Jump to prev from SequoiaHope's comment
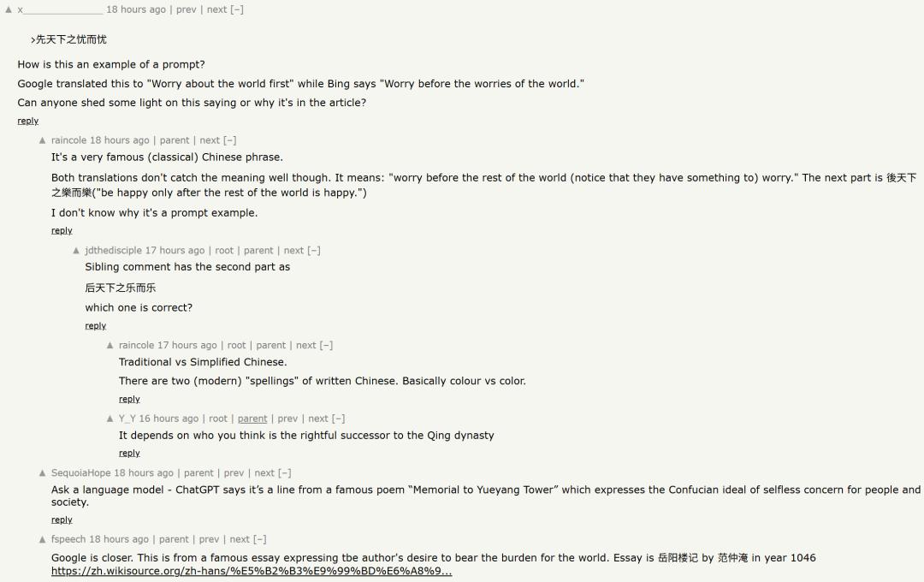 coord(234,473)
